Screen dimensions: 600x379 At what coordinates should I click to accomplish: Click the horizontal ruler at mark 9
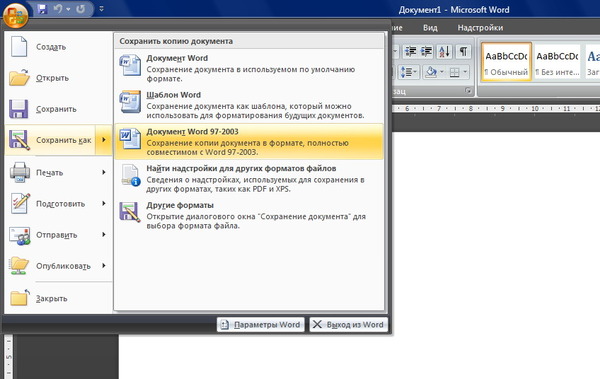(502, 109)
